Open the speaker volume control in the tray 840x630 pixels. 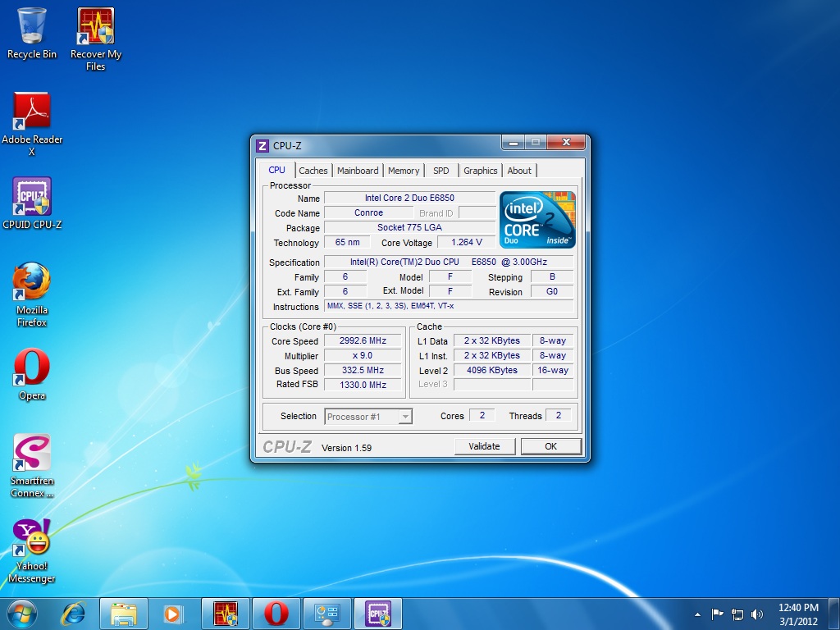point(756,613)
